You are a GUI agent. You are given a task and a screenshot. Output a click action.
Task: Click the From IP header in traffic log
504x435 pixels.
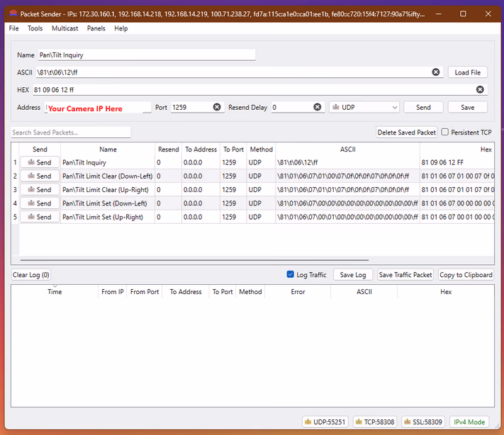(113, 291)
